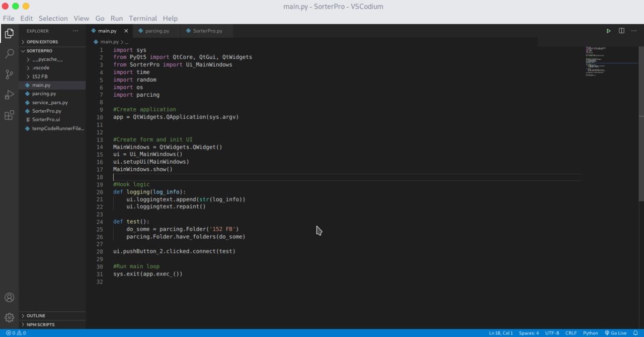Open the Source Control view
The height and width of the screenshot is (337, 644).
point(9,75)
